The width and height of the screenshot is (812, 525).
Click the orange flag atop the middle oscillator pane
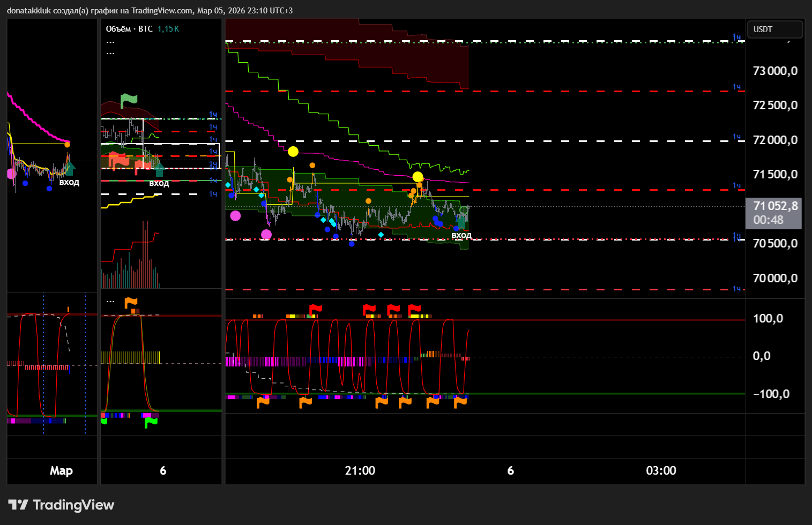(131, 303)
